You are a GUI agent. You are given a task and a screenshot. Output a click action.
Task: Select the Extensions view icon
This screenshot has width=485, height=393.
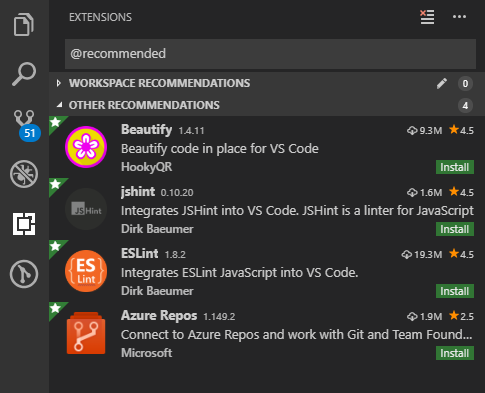pos(24,224)
